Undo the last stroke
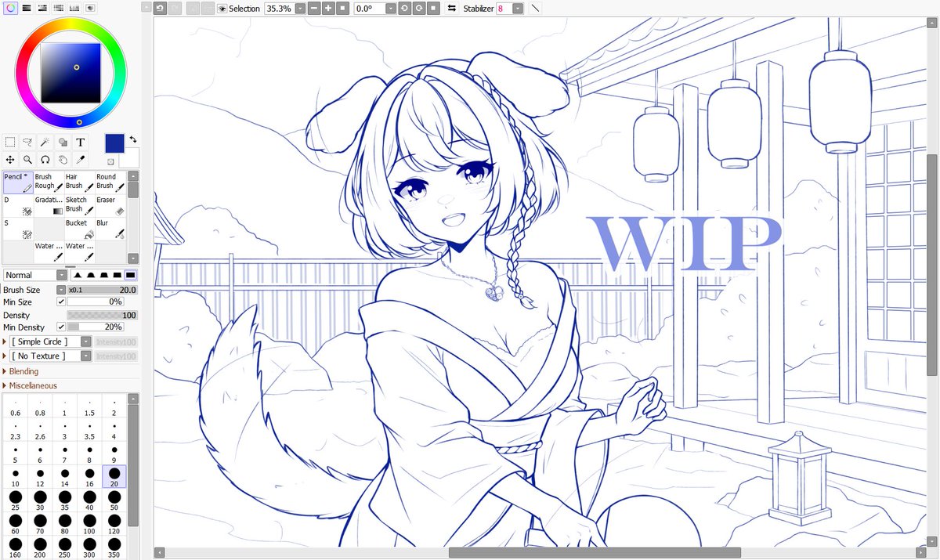 coord(162,8)
